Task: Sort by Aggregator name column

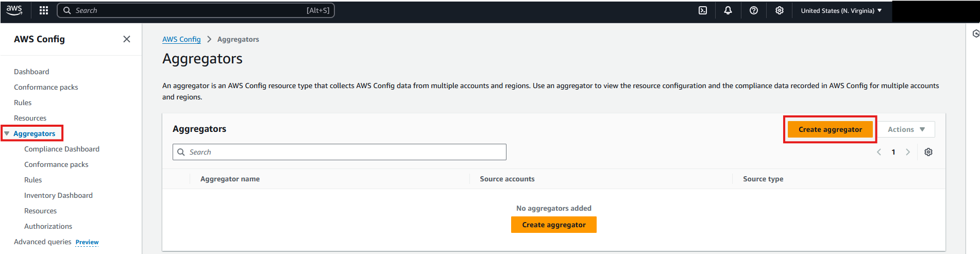Action: (230, 179)
